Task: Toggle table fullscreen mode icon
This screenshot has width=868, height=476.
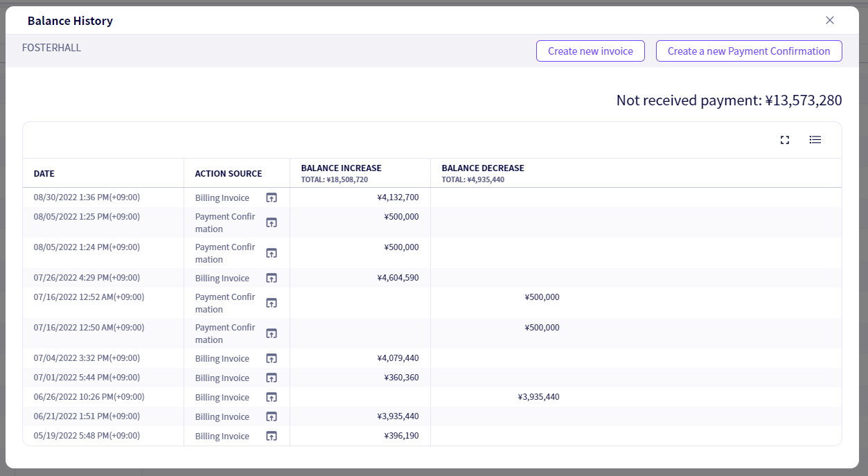Action: [785, 140]
